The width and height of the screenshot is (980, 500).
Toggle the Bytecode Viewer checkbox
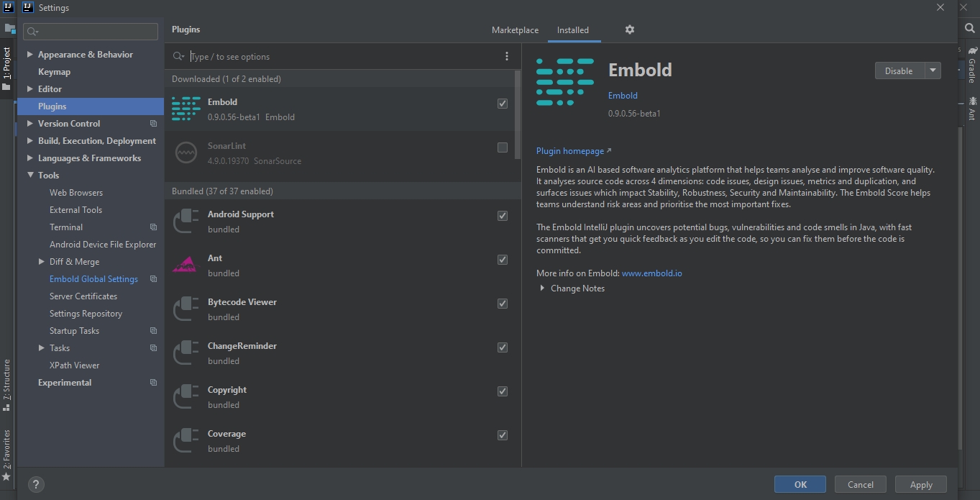(x=503, y=304)
